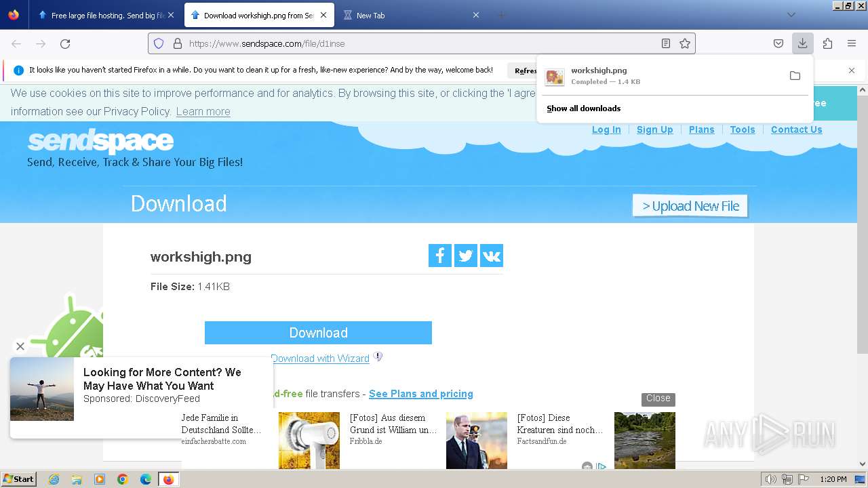Click the blue Download button
The width and height of the screenshot is (868, 488).
tap(318, 333)
